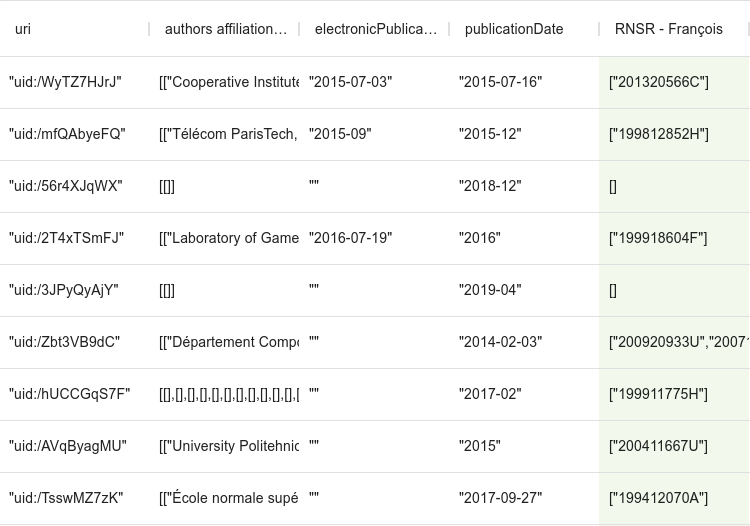Click the RNSR value "199918604F"

tap(658, 238)
